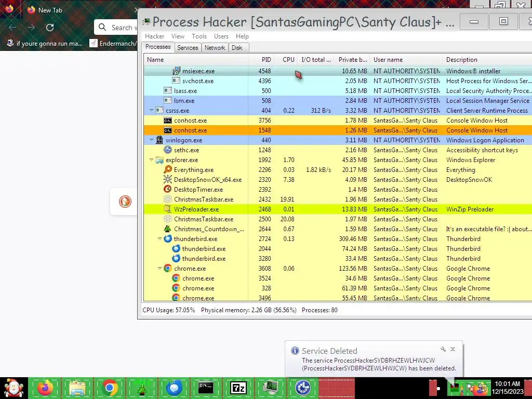532x399 pixels.
Task: Open Firefox from the taskbar
Action: click(x=45, y=388)
